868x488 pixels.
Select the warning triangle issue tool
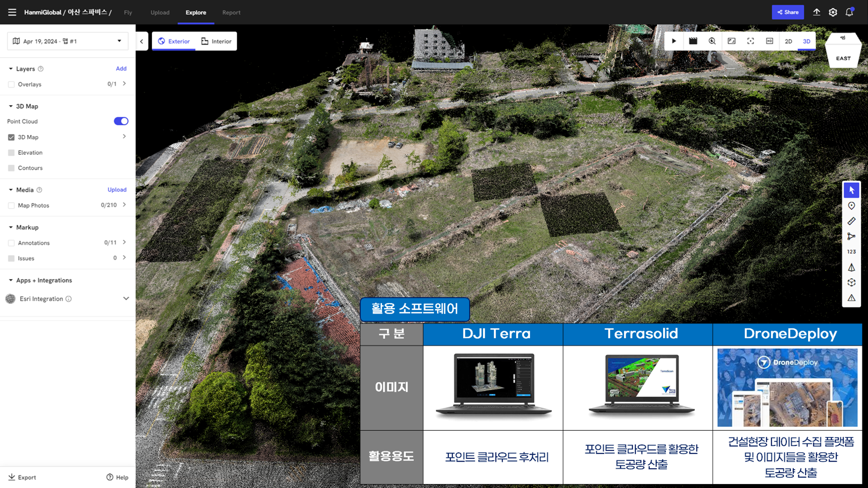coord(852,298)
